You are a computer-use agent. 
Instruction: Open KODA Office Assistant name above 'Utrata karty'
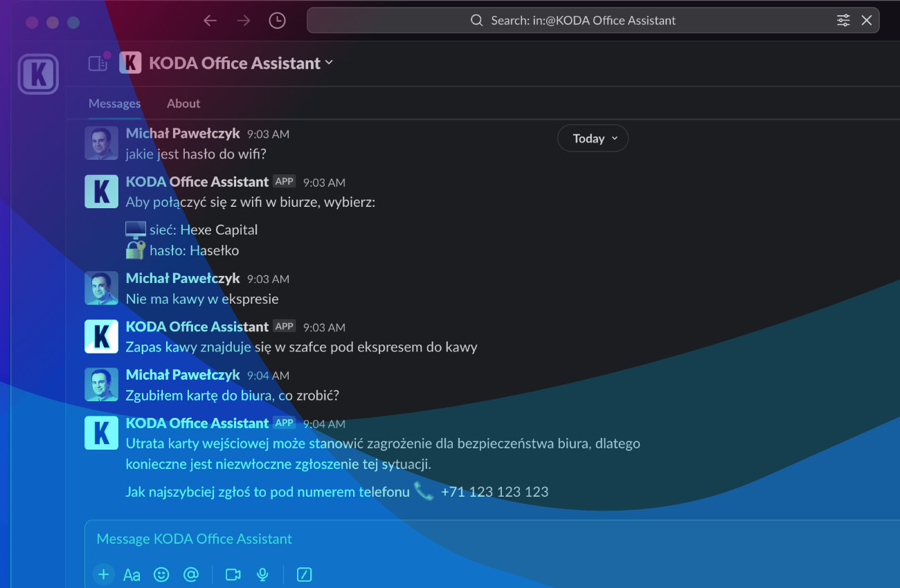click(x=197, y=423)
